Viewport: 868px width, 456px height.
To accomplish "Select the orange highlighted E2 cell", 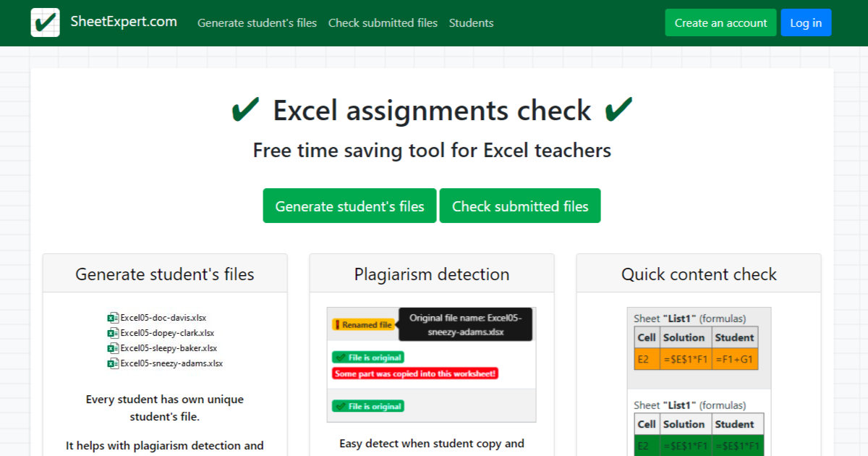I will pos(646,358).
